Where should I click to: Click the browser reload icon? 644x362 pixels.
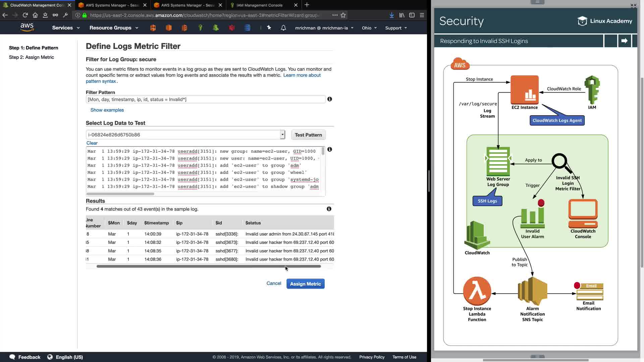pos(25,15)
